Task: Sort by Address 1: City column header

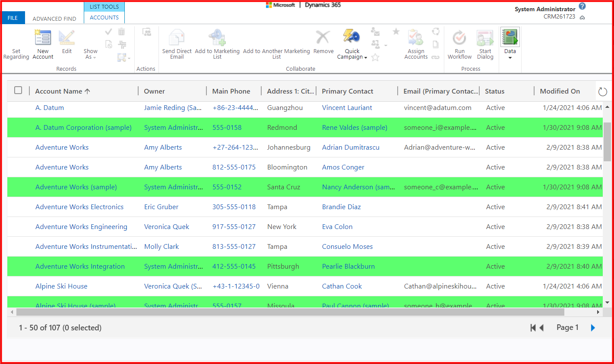Action: pos(291,91)
